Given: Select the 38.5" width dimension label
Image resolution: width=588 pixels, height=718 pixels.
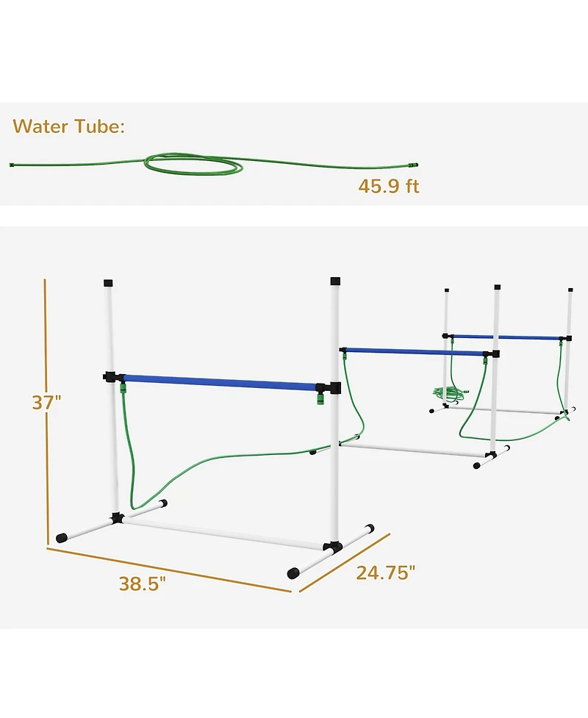Looking at the screenshot, I should 143,584.
